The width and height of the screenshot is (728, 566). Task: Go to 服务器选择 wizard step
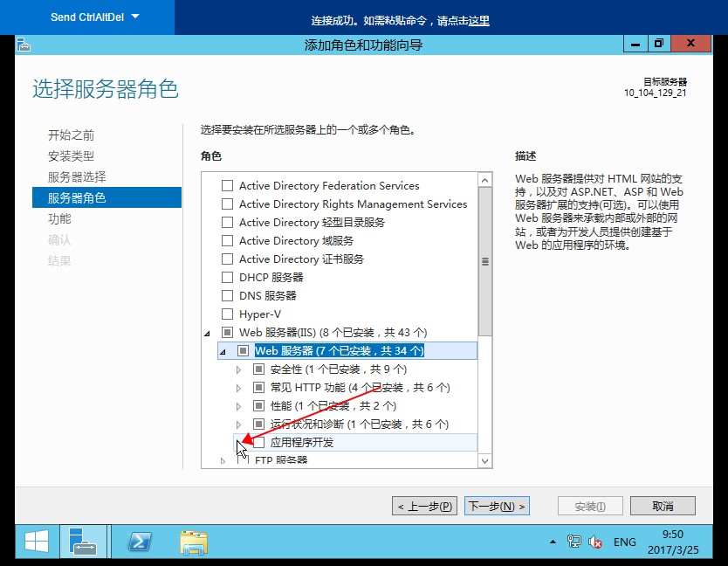tap(77, 177)
